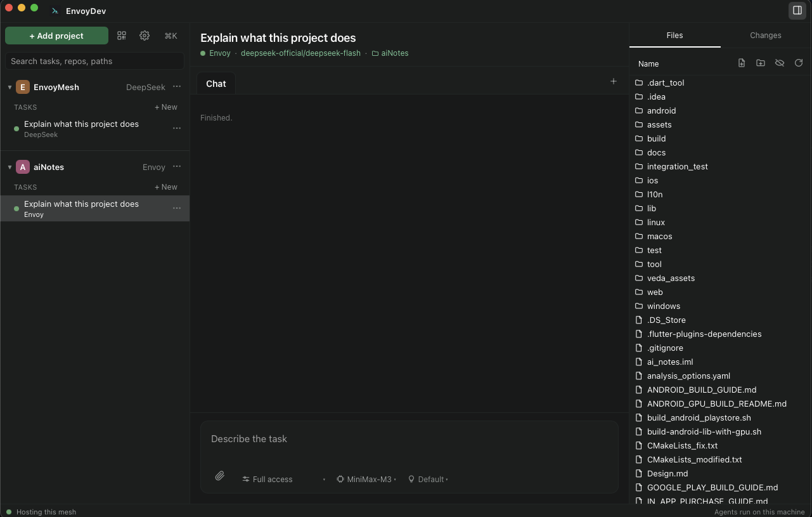Click the .dart_tool folder icon
Image resolution: width=812 pixels, height=517 pixels.
pyautogui.click(x=639, y=82)
